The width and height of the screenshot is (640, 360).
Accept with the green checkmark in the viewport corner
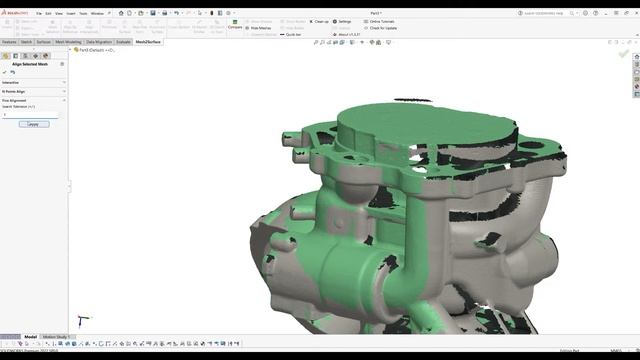(623, 53)
